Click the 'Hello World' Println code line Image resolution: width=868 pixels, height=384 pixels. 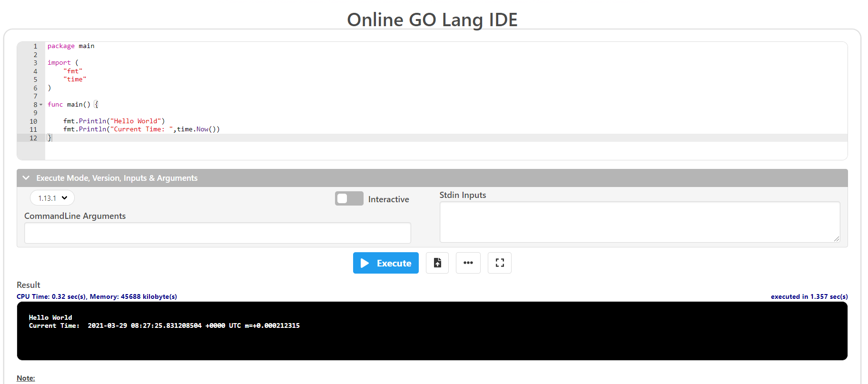(114, 121)
